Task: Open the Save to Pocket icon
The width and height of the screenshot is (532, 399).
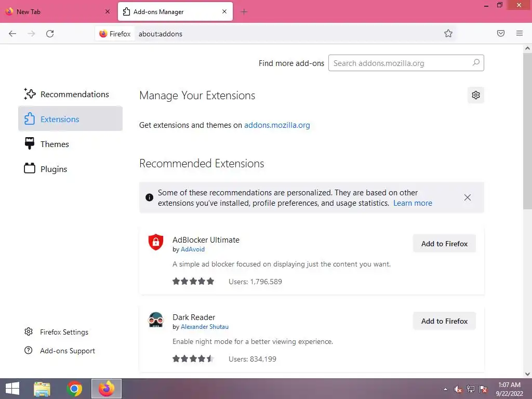Action: coord(501,33)
